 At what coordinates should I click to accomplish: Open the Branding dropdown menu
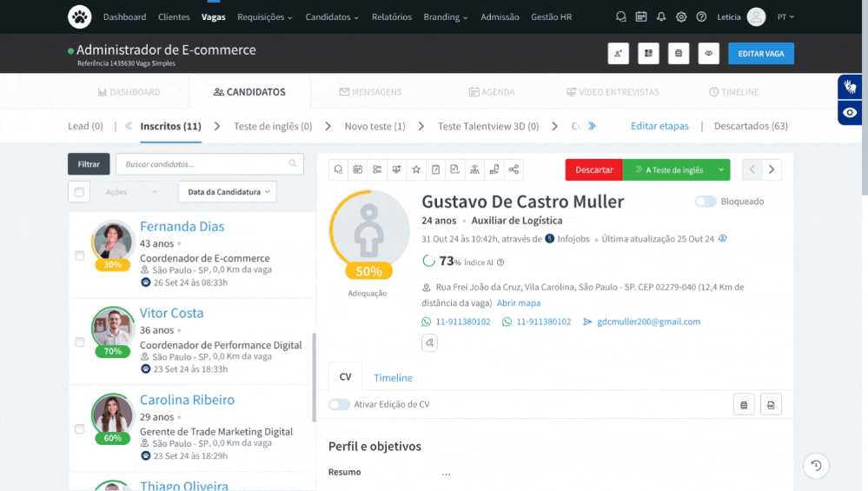coord(446,17)
